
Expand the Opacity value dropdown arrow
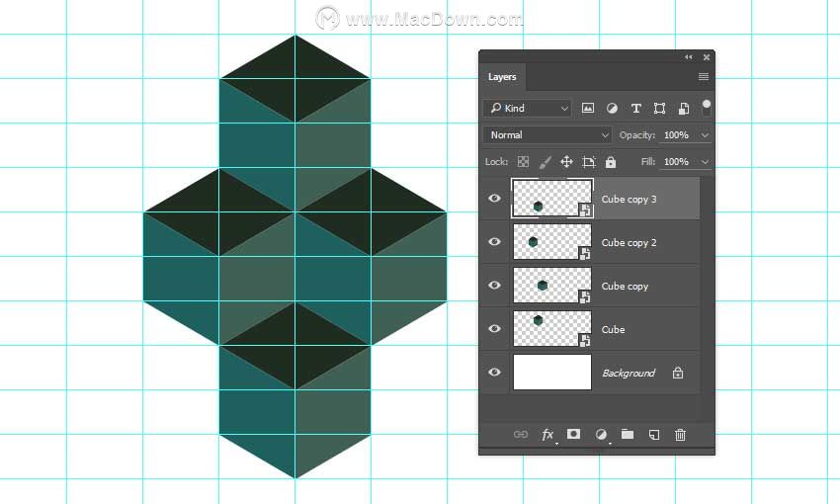tap(705, 135)
